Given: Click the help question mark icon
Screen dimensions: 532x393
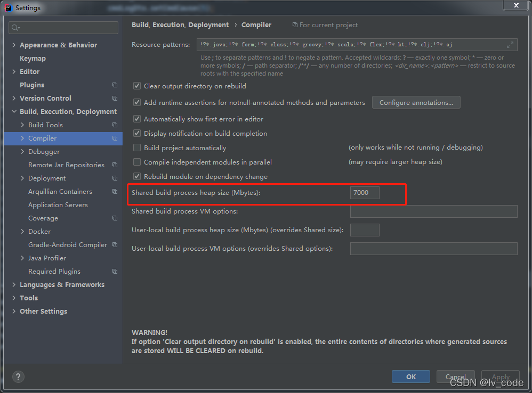Looking at the screenshot, I should pos(18,376).
